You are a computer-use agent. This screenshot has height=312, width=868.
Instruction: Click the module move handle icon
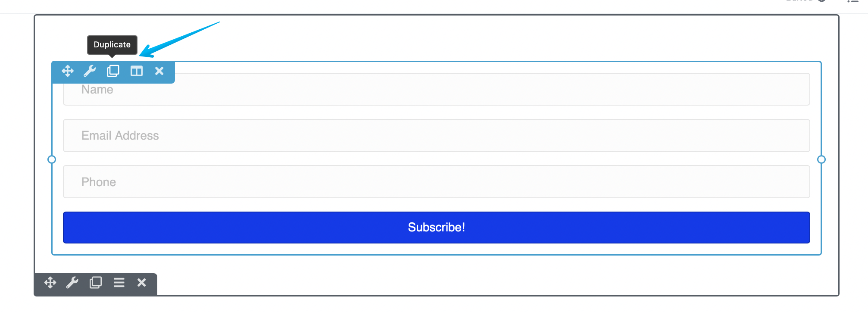pos(68,71)
